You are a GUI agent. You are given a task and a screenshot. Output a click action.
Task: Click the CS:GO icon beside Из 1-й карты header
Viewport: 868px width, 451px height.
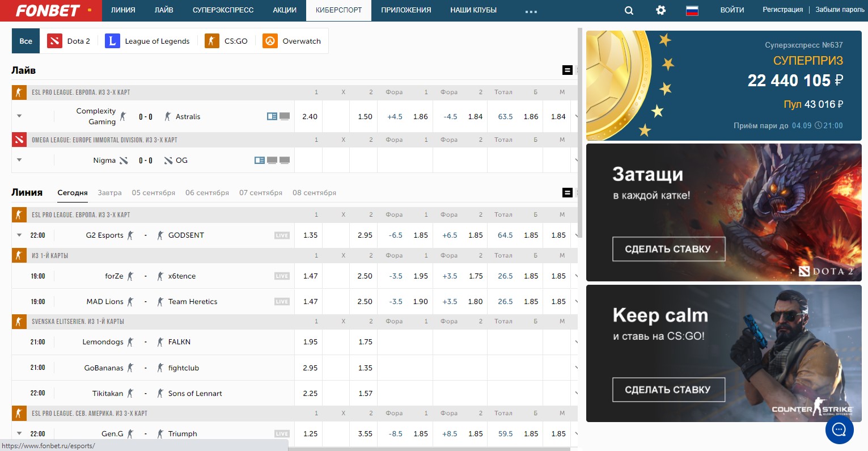[x=19, y=256]
